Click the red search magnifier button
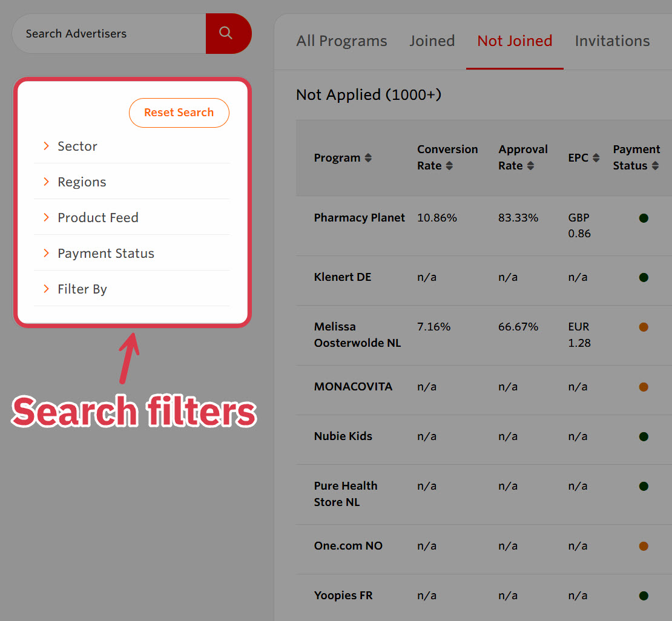 point(227,33)
